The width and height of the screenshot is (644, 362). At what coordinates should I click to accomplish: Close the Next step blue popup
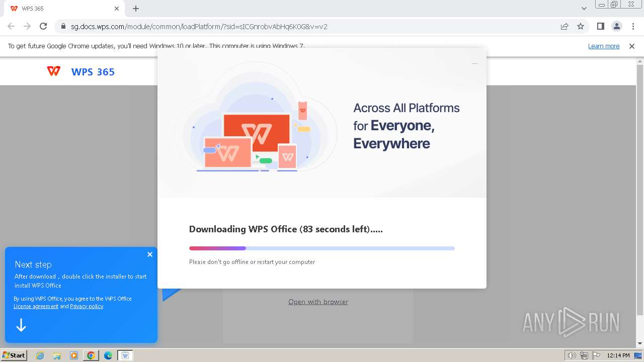[x=150, y=254]
